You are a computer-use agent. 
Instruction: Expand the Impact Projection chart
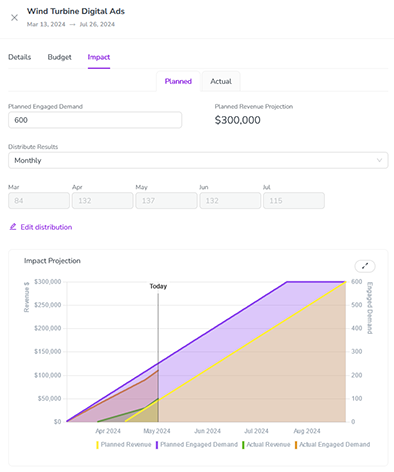[365, 266]
